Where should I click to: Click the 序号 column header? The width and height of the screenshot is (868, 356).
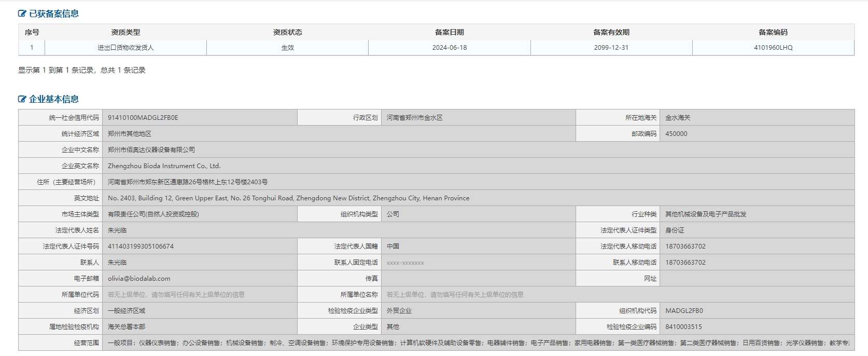[x=32, y=32]
